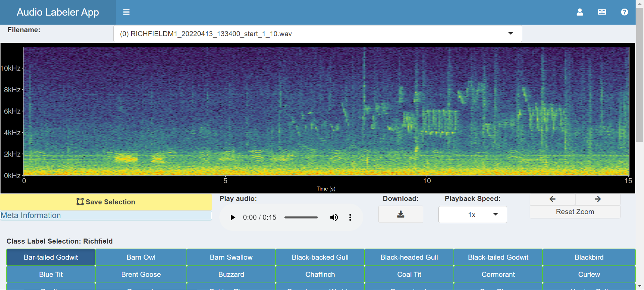
Task: Select the Black-headed Gull label
Action: [409, 257]
